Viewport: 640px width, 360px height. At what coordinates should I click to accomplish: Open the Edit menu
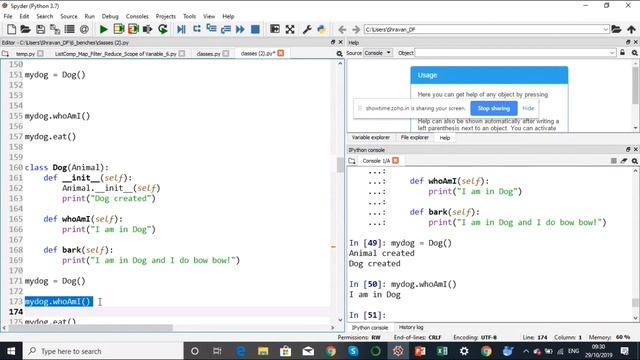click(x=24, y=16)
